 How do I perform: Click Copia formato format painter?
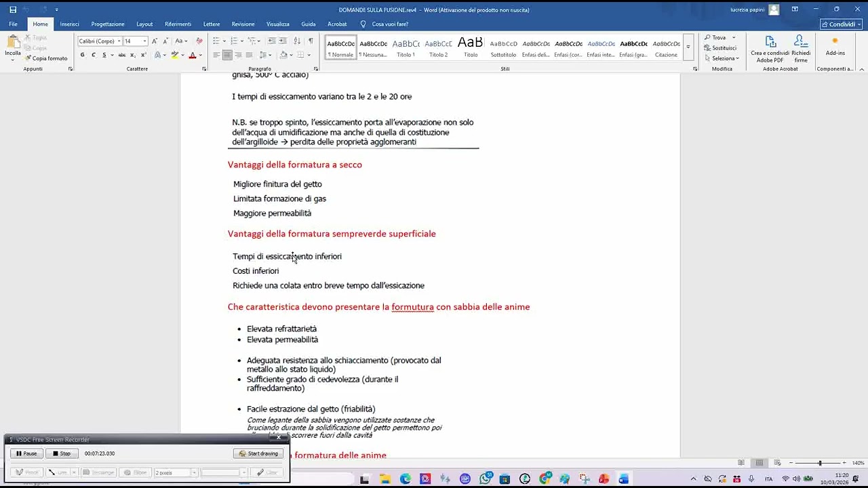47,58
